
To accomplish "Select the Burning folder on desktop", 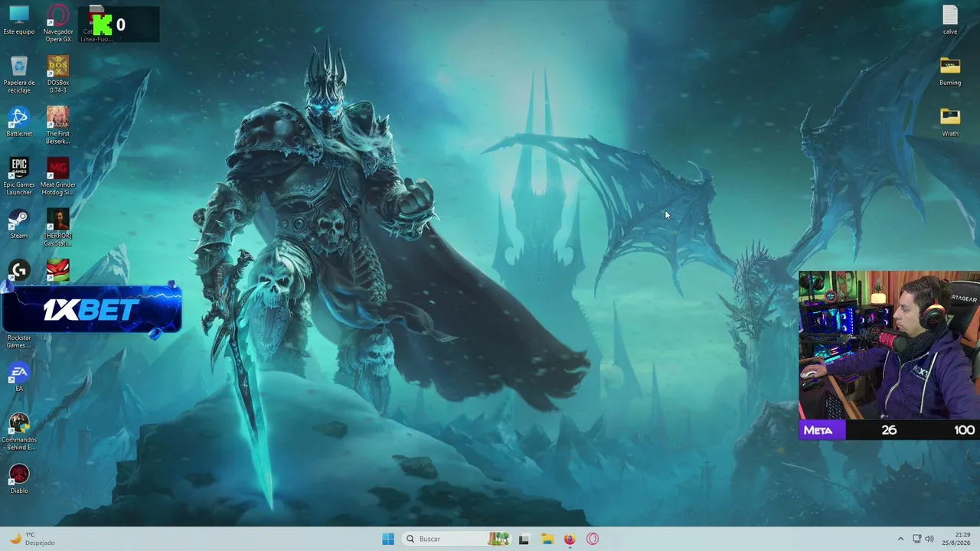I will [950, 72].
